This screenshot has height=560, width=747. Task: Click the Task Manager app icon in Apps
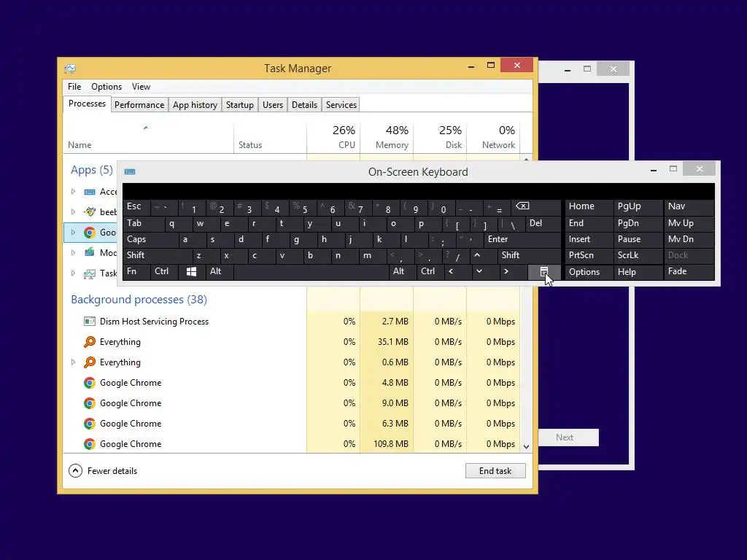point(90,273)
